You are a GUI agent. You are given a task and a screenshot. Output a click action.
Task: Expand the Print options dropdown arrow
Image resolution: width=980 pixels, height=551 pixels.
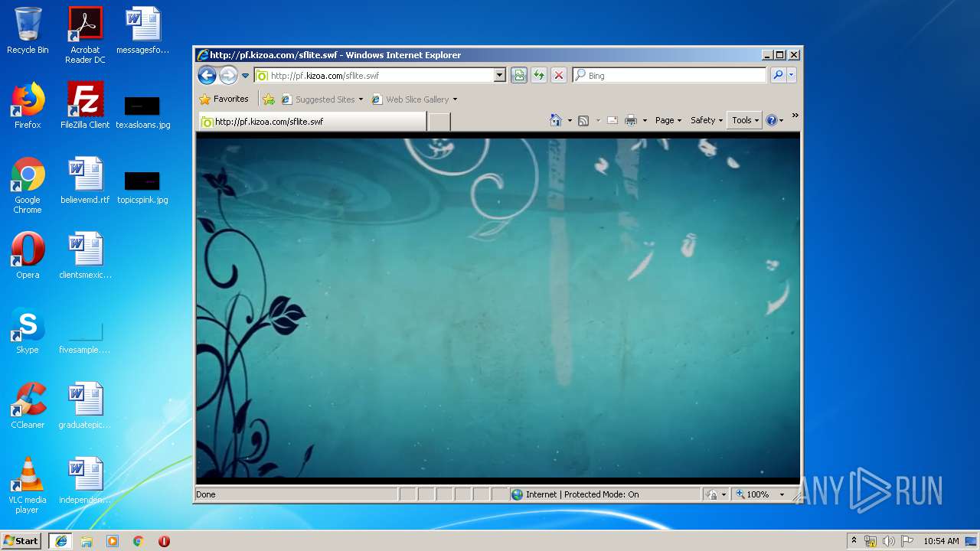click(645, 120)
